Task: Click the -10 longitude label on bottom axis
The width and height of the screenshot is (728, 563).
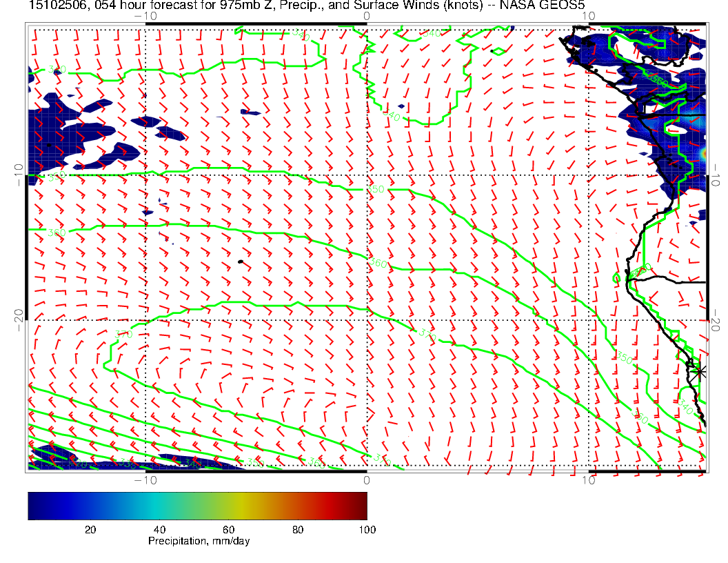Action: tap(145, 480)
